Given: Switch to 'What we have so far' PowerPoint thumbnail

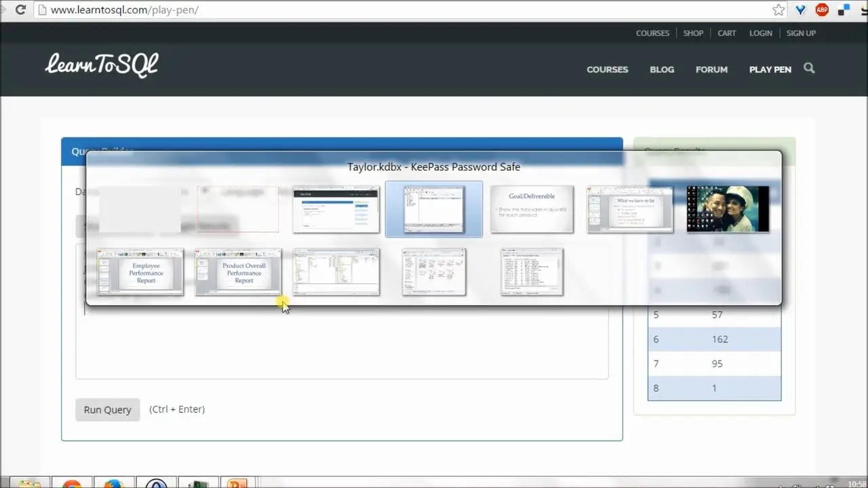Looking at the screenshot, I should tap(629, 209).
